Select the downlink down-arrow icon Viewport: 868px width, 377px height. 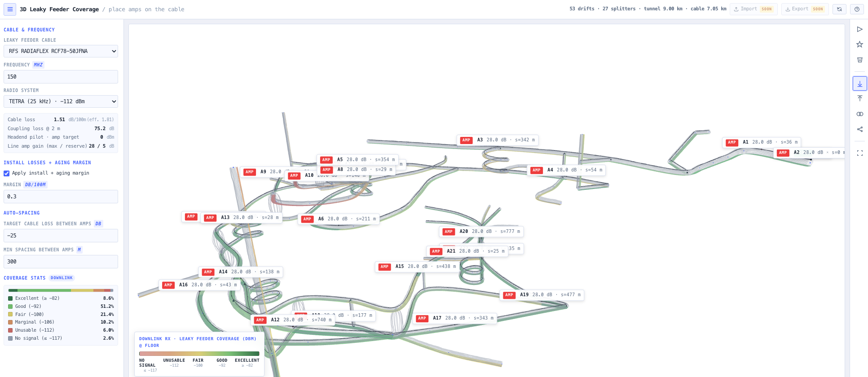[860, 83]
